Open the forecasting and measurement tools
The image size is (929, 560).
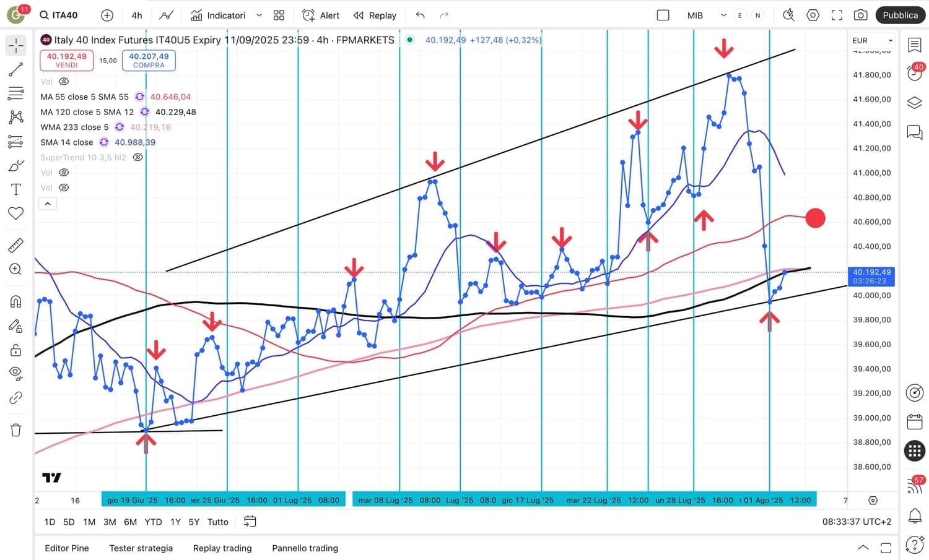coord(16,142)
